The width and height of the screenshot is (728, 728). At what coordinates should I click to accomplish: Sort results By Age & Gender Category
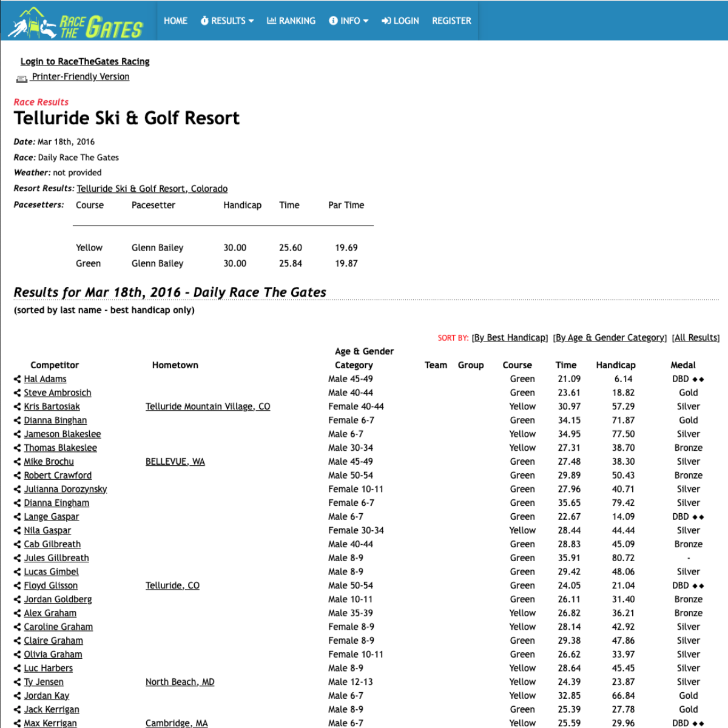pos(610,338)
